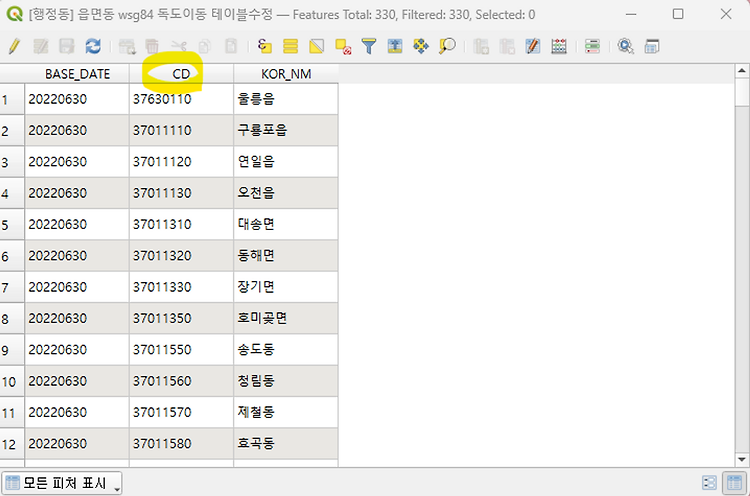Open the 모든 피처 표시 filter dropdown
Image resolution: width=750 pixels, height=496 pixels.
(x=62, y=483)
